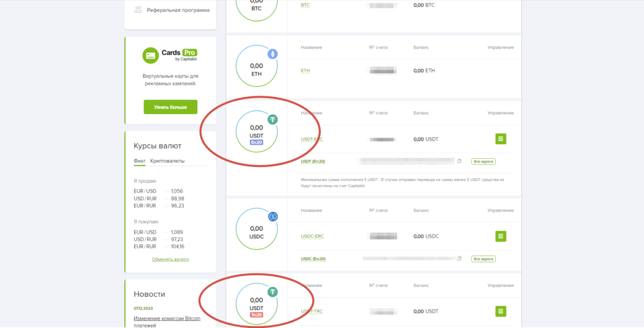Screen dimensions: 644x328
Task: Click the selling EUR/USD rate 1,056
Action: [x=177, y=191]
